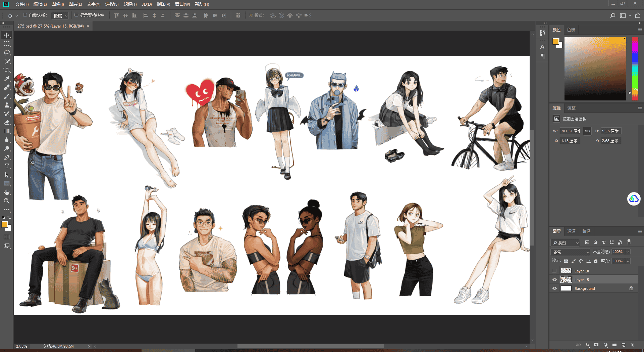Click the foreground orange color swatch in toolbar
The height and width of the screenshot is (352, 644).
click(5, 225)
